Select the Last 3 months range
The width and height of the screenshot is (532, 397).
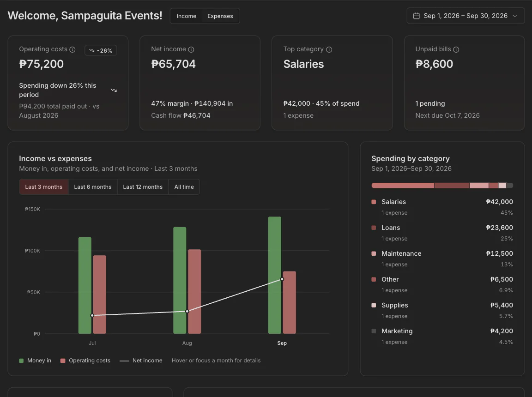(x=44, y=187)
